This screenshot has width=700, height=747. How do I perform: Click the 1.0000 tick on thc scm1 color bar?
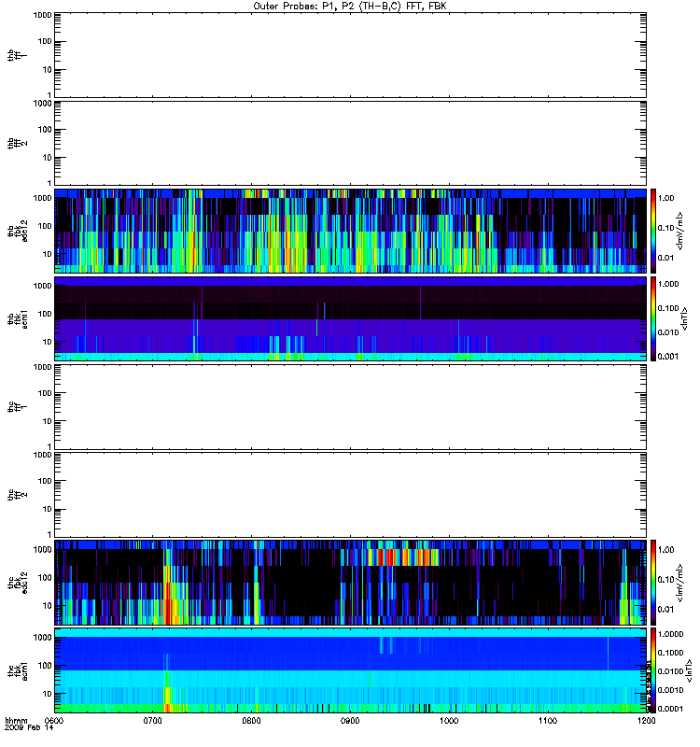pos(670,634)
